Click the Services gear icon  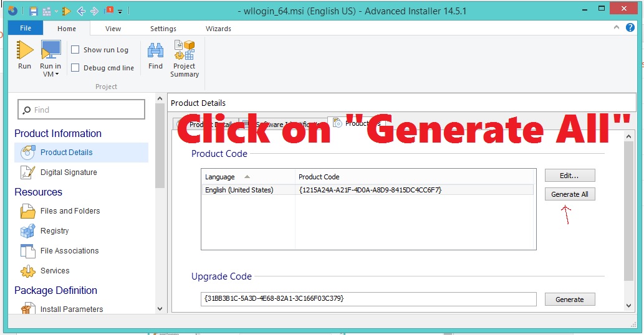point(27,271)
